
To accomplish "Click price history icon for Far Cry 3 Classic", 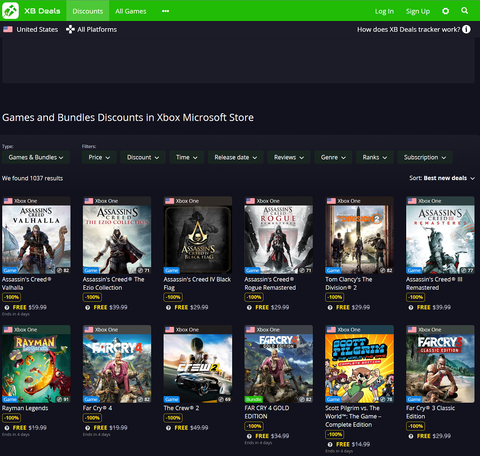I will (x=411, y=436).
